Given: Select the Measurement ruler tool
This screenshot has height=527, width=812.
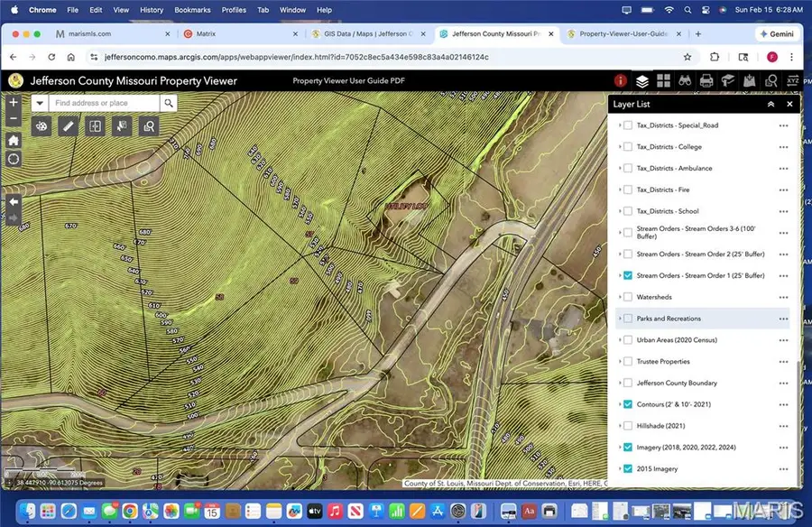Looking at the screenshot, I should point(67,126).
